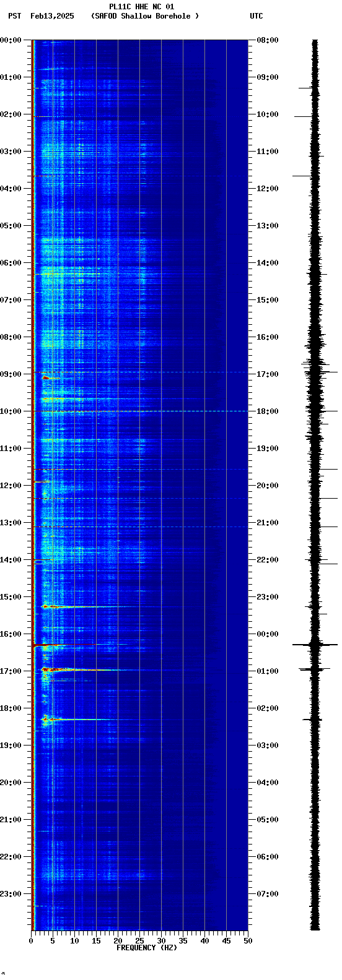
Task: Select the "07:00" label on PST axis
Action: click(11, 300)
